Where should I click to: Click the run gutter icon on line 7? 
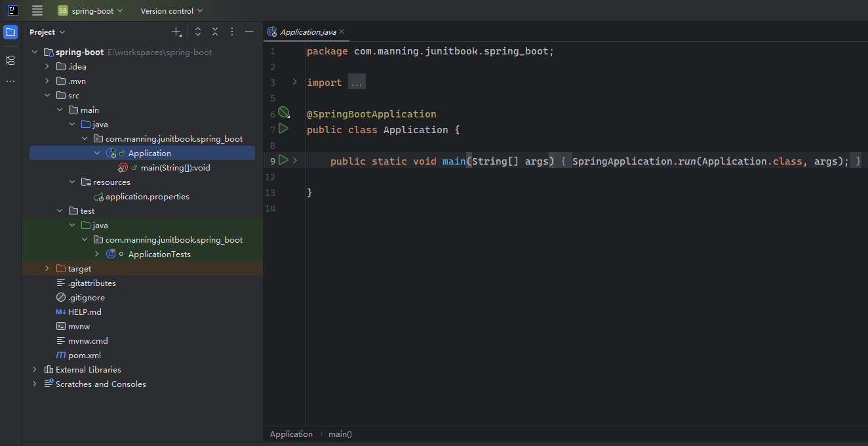tap(283, 129)
